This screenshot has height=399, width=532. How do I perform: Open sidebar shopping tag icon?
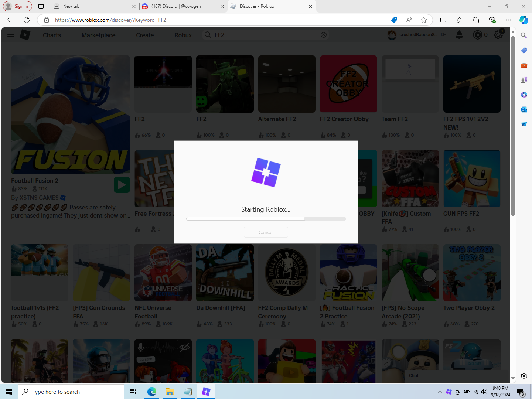coord(524,50)
